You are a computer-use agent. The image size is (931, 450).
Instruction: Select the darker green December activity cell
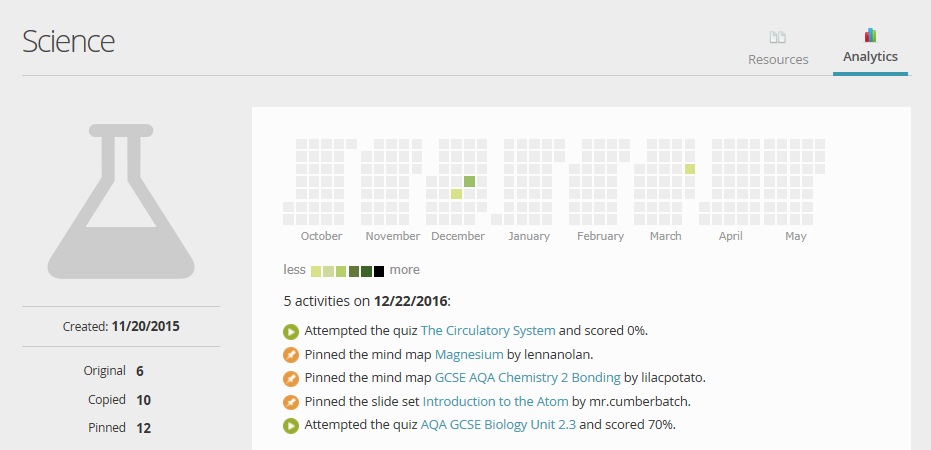(x=469, y=182)
